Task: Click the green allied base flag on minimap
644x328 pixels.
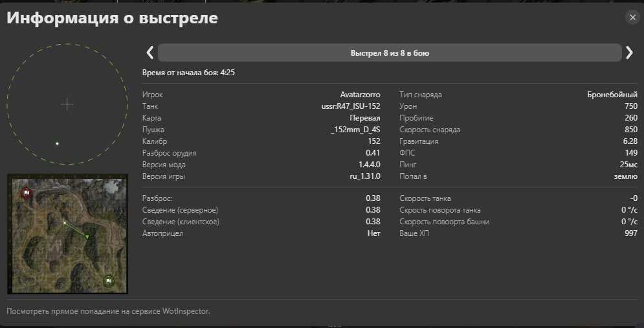Action: [x=109, y=281]
